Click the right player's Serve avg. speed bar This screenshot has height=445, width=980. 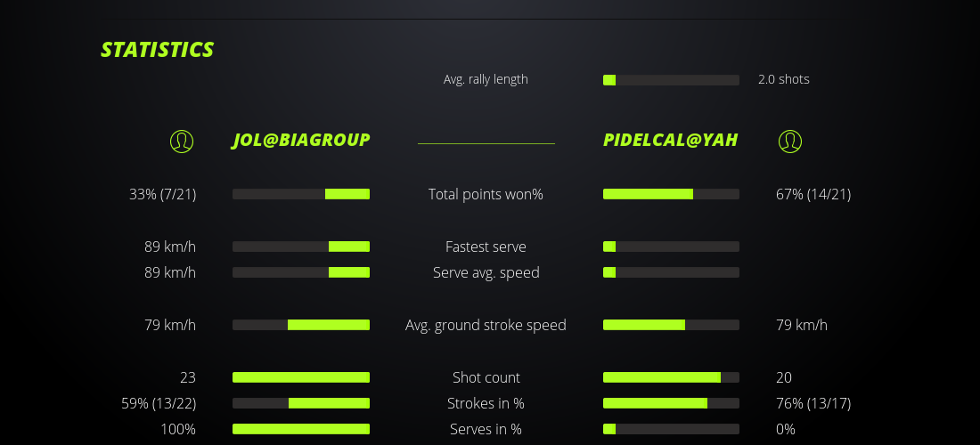pos(671,272)
